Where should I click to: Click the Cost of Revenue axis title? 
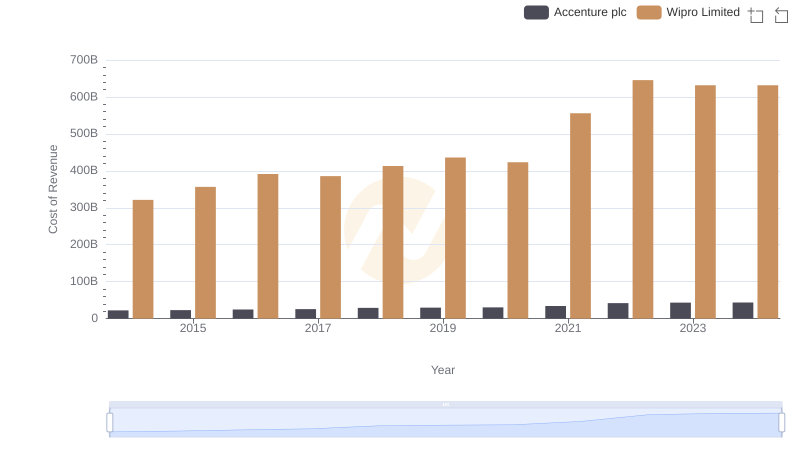53,189
